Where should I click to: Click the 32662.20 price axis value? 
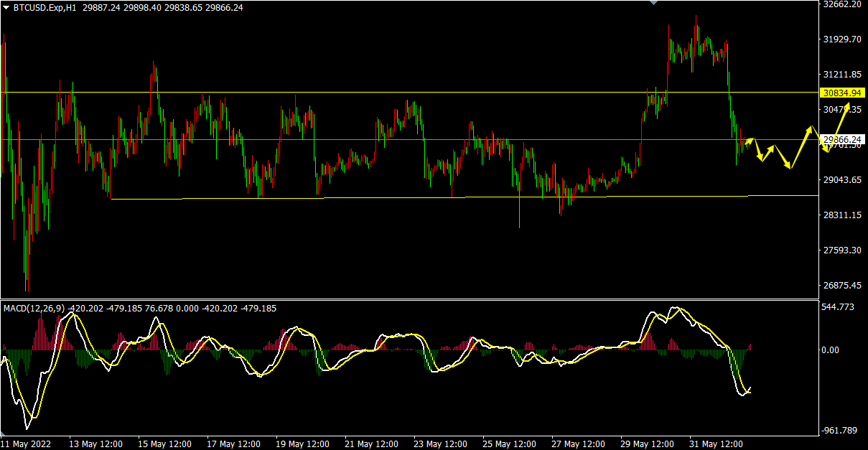click(x=842, y=4)
